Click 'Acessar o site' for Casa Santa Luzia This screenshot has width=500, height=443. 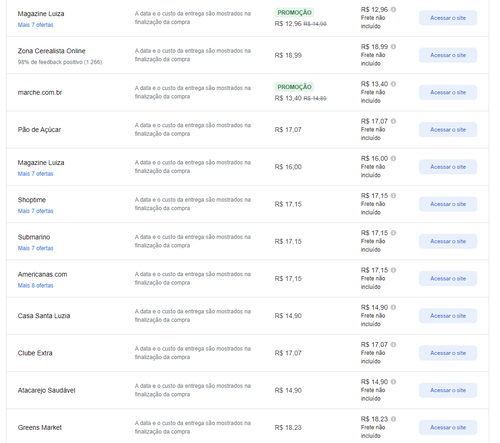(x=448, y=316)
